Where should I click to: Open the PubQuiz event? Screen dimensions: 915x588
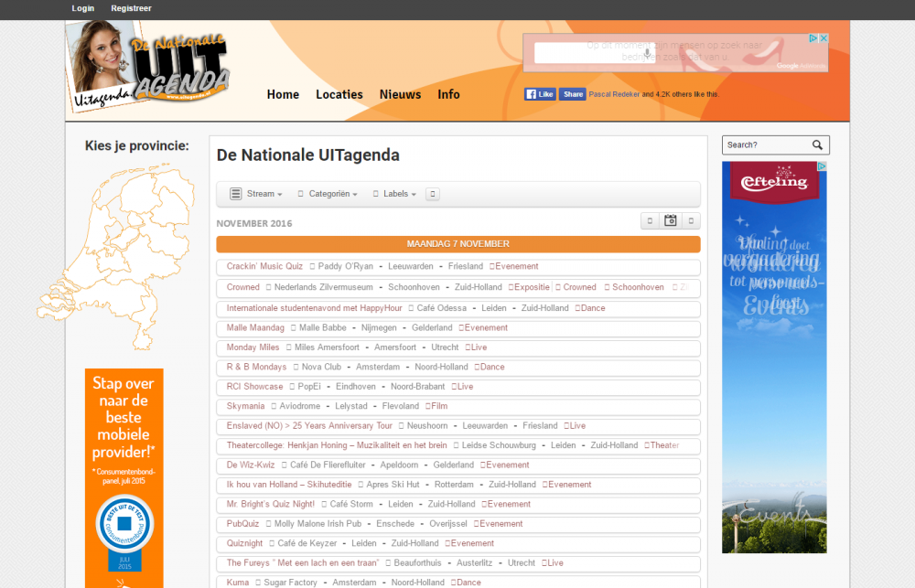tap(242, 524)
